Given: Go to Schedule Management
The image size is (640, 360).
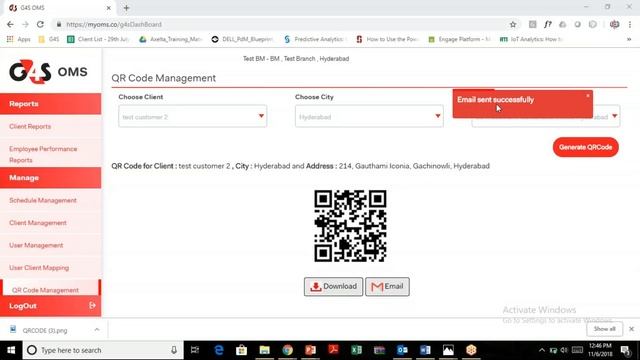Looking at the screenshot, I should click(x=43, y=200).
